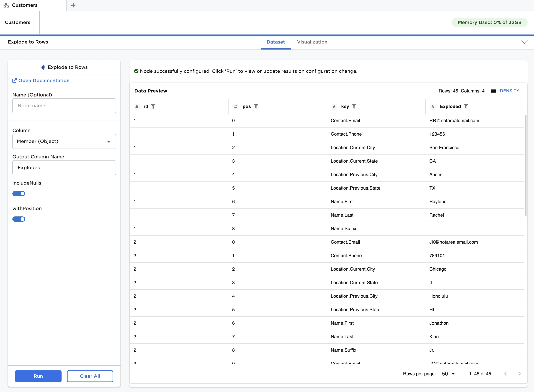
Task: Click the Customers pipeline tab icon
Action: [x=6, y=5]
